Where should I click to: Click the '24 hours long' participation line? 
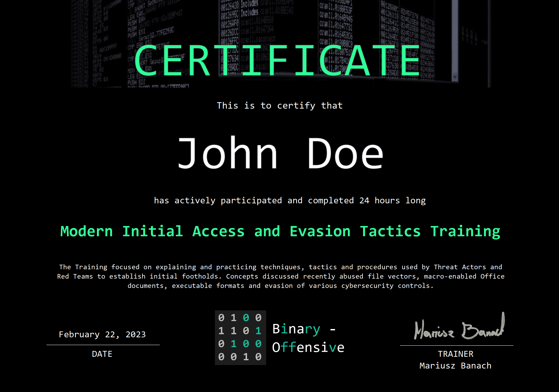[290, 200]
